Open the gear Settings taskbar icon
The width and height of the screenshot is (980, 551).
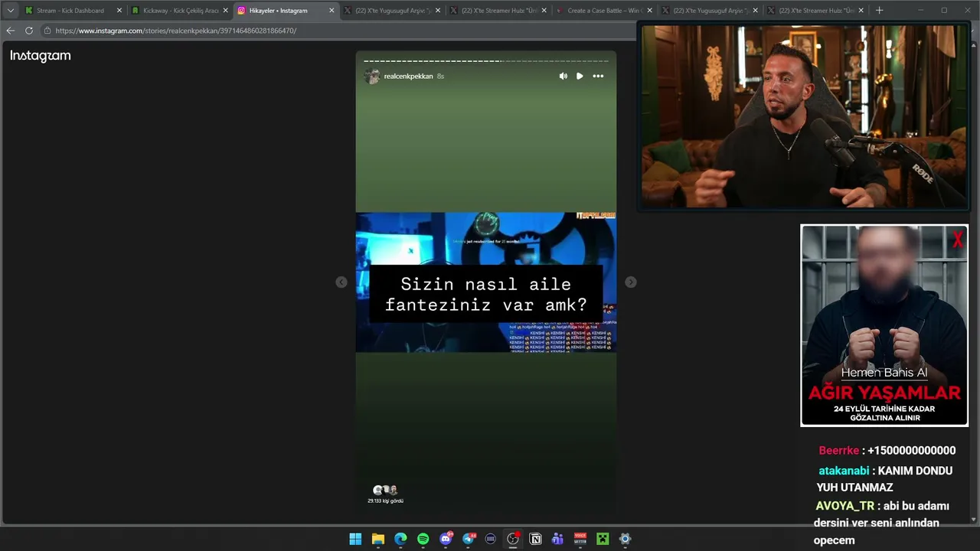pos(626,539)
